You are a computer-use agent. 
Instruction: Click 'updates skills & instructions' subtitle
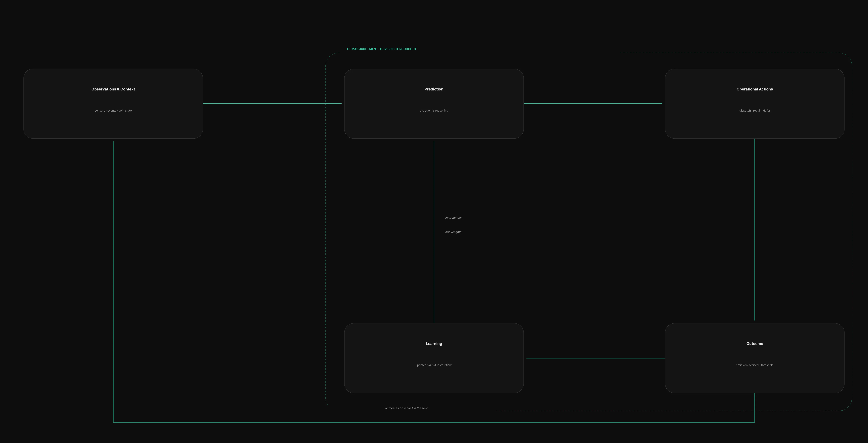pyautogui.click(x=434, y=365)
